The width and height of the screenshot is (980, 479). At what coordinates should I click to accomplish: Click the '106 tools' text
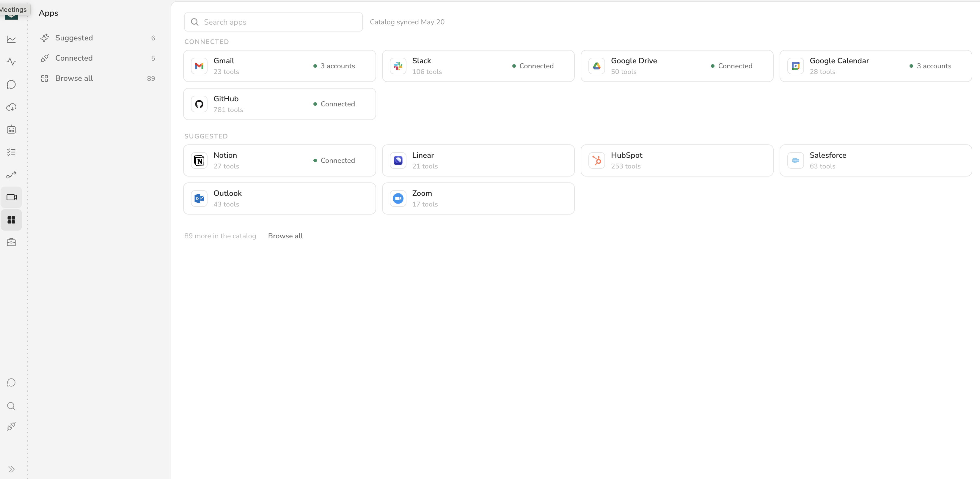427,72
